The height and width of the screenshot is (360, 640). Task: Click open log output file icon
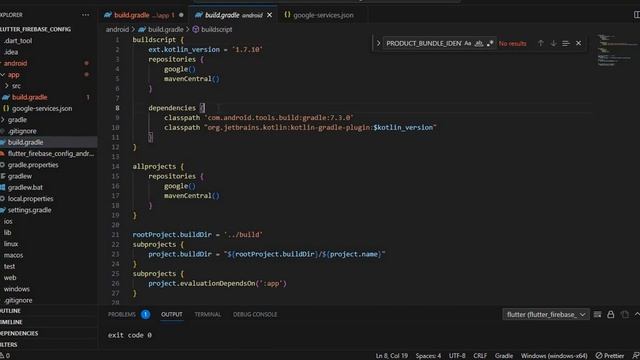[624, 314]
